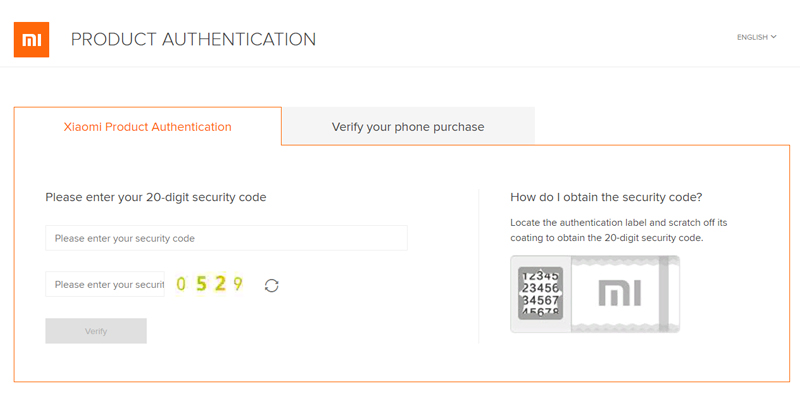Open the ENGLISH language dropdown

pos(757,37)
